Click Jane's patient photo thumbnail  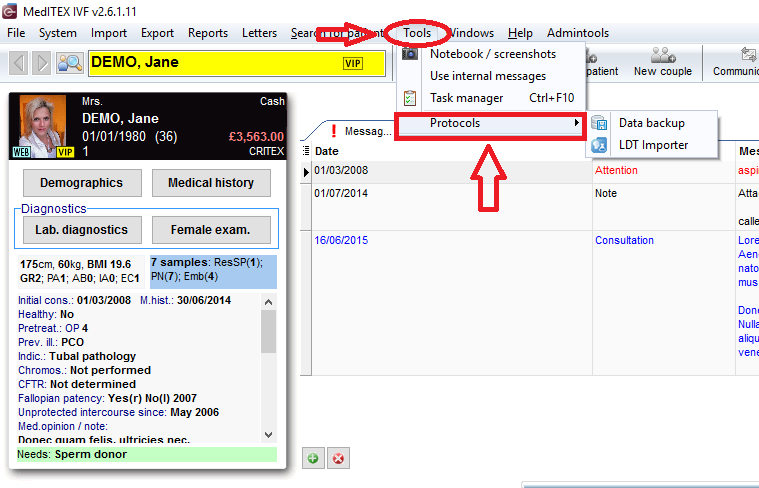(x=43, y=126)
